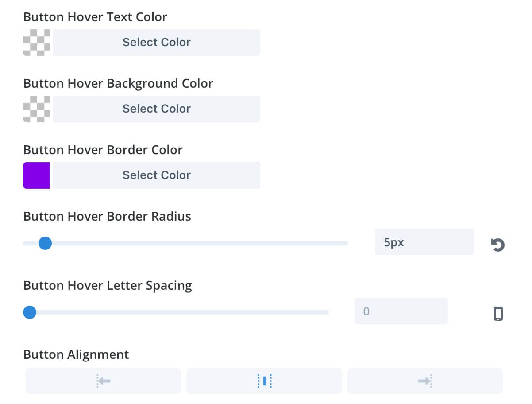532x404 pixels.
Task: Click the Button Hover Letter Spacing label
Action: pos(108,286)
